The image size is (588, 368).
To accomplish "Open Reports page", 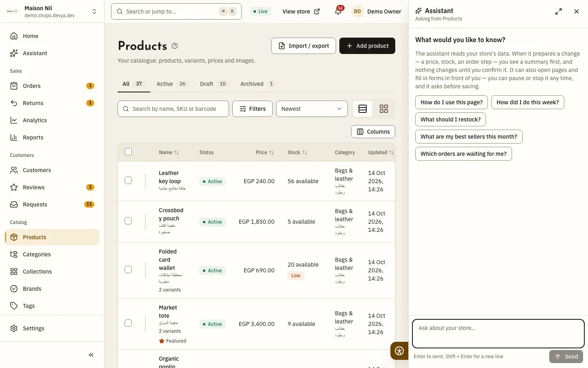I will pos(52,137).
